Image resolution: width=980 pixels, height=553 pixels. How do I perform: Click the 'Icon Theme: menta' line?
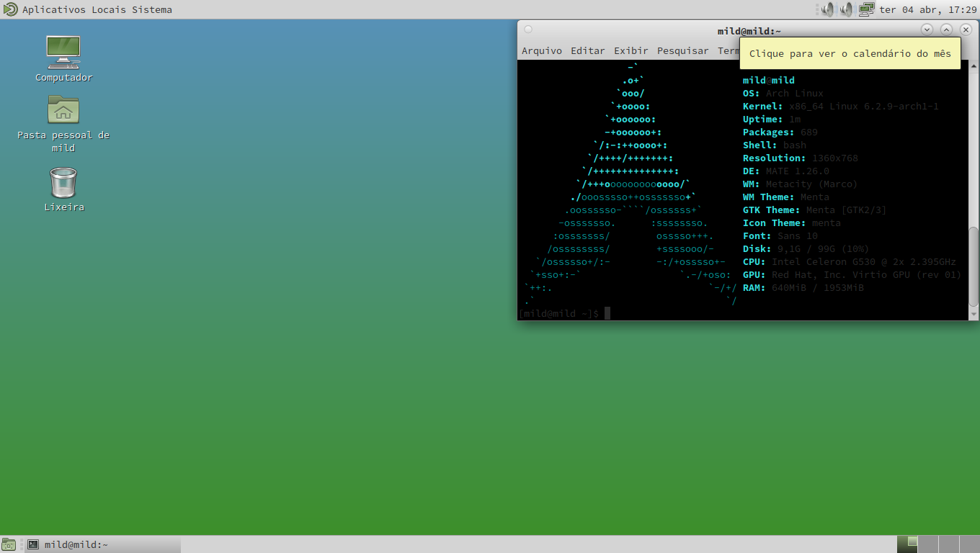tap(792, 223)
